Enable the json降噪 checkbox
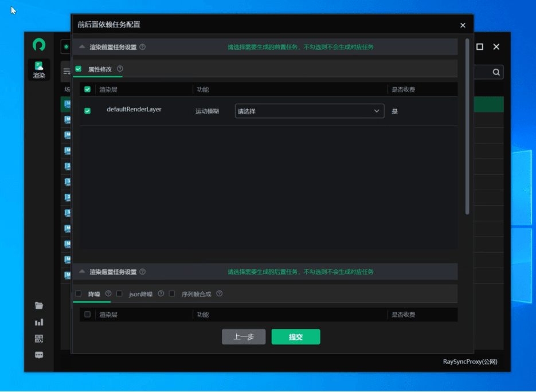This screenshot has height=392, width=536. click(119, 294)
